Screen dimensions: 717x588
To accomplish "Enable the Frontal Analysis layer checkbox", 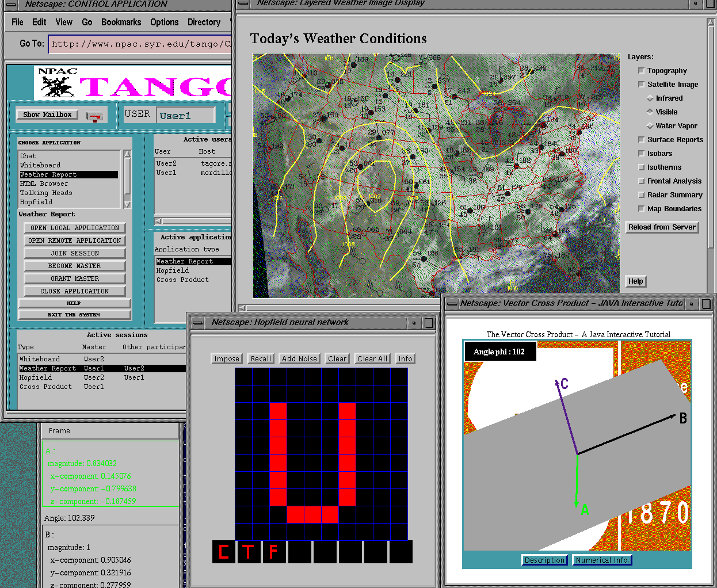I will [641, 181].
